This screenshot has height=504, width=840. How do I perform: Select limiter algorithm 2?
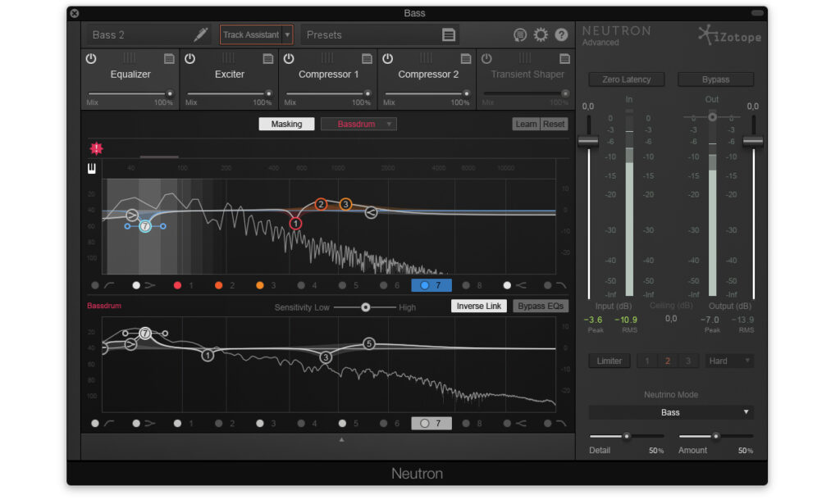668,361
